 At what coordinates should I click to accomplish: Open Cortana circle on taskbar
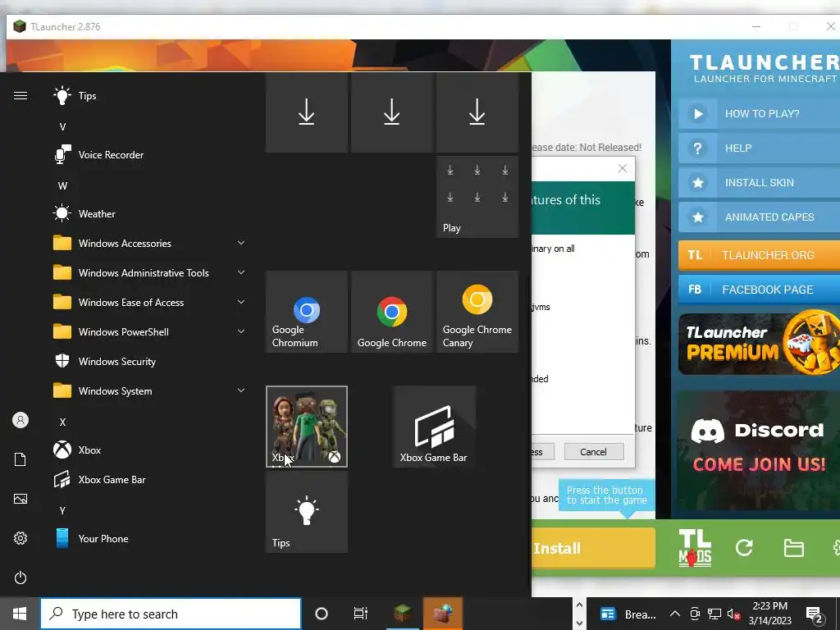pos(322,614)
